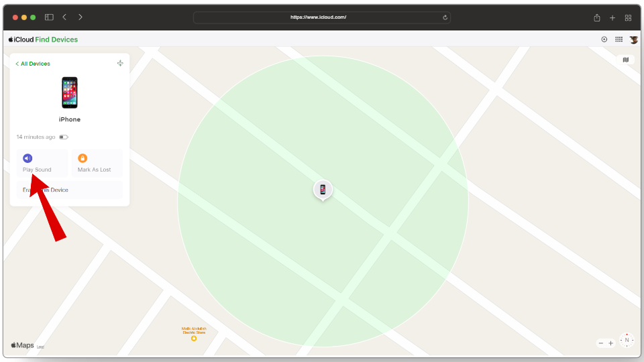
Task: Reload the page
Action: [x=445, y=17]
